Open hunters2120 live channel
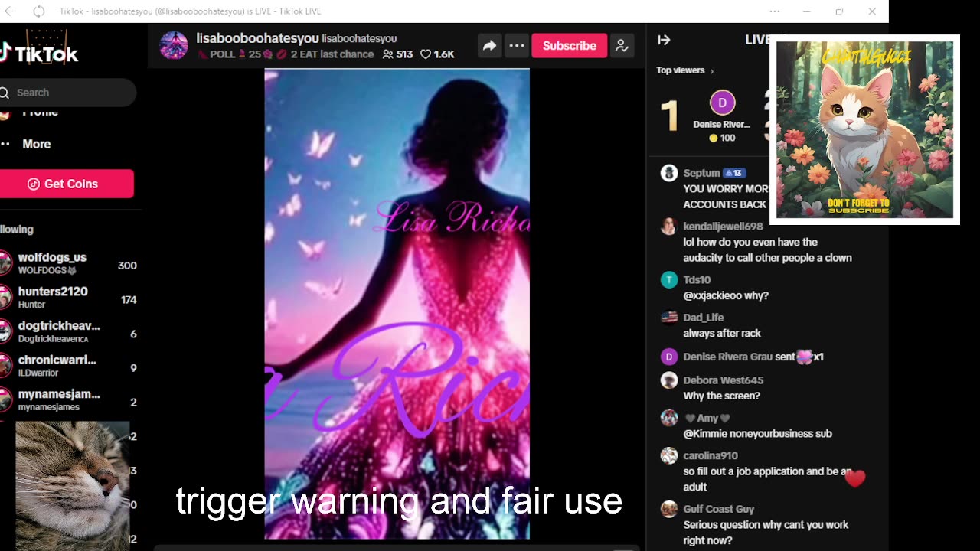 pos(69,298)
